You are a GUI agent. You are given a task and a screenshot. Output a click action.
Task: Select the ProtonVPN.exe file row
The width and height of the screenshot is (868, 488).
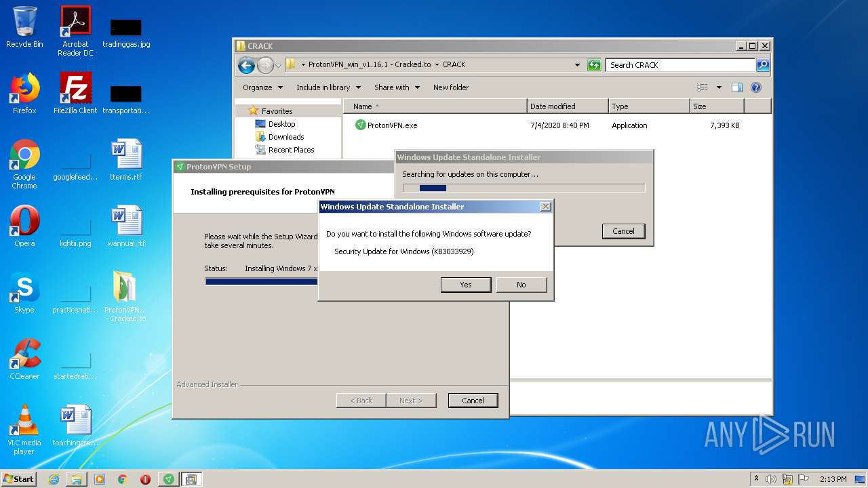tap(549, 125)
